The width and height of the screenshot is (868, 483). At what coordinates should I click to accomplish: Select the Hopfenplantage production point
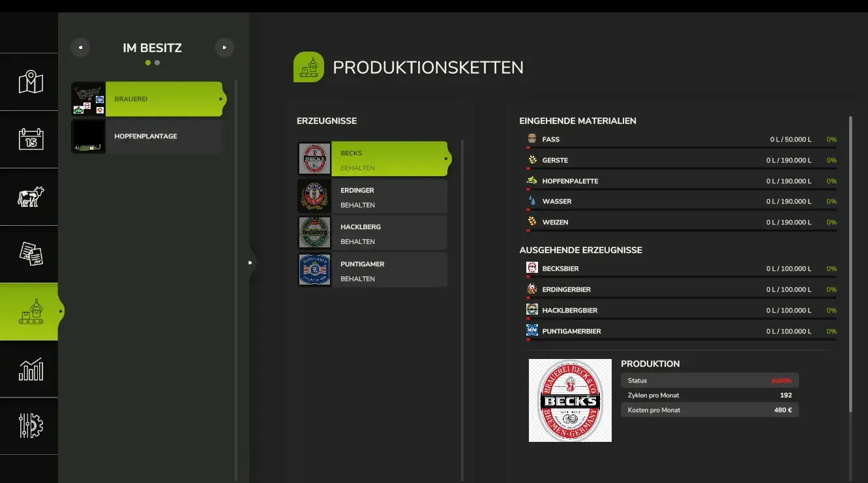(x=147, y=136)
